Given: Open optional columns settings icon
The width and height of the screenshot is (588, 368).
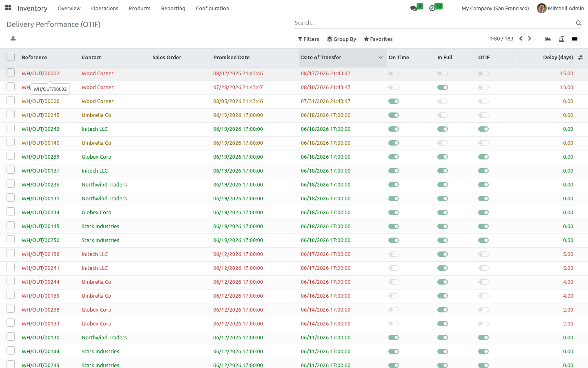Looking at the screenshot, I should 580,58.
